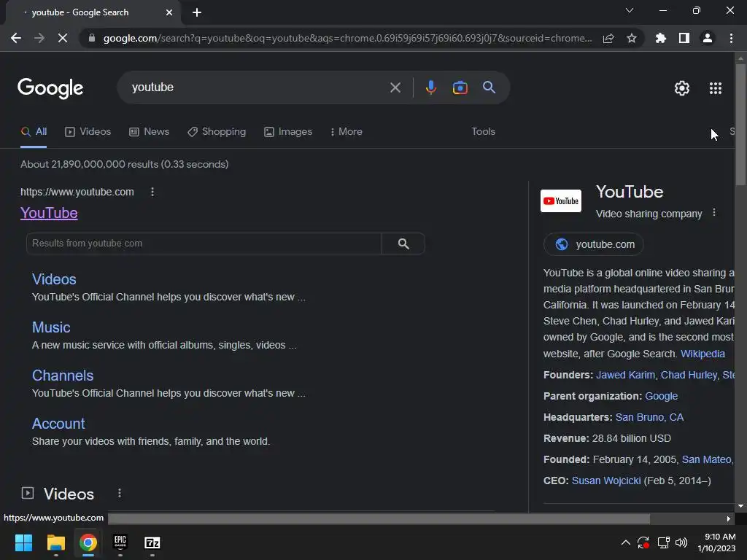This screenshot has width=747, height=560.
Task: Switch to the Images tab
Action: (x=288, y=132)
